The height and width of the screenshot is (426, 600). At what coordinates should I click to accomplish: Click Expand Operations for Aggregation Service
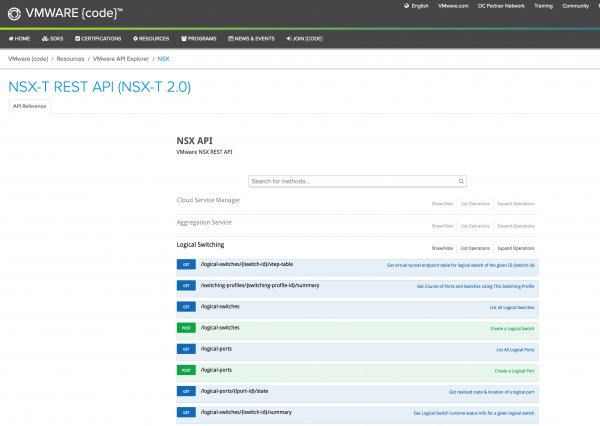516,226
